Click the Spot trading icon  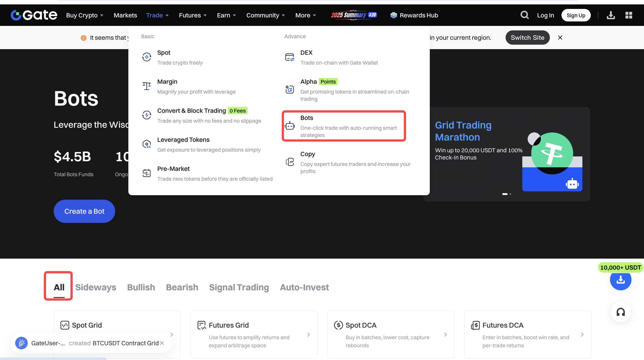click(x=146, y=57)
